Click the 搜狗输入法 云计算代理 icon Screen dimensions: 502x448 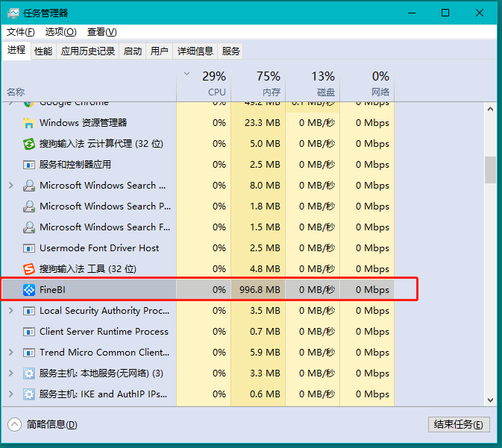29,144
